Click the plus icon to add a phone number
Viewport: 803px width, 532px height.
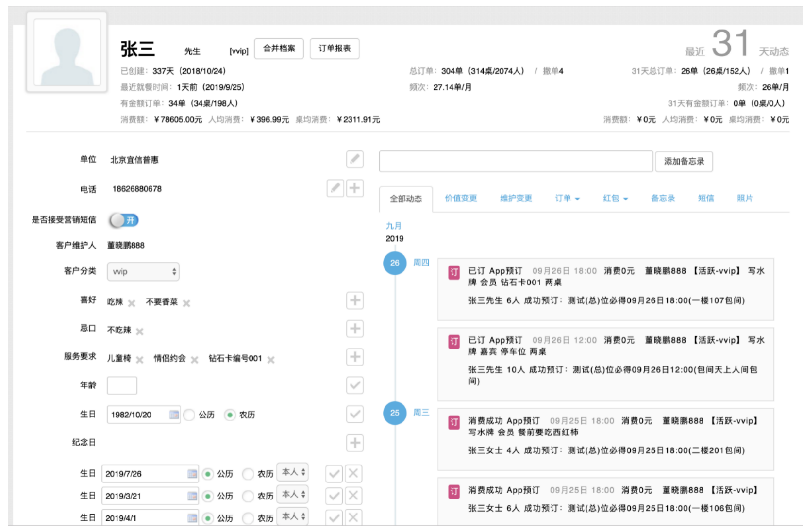(354, 188)
